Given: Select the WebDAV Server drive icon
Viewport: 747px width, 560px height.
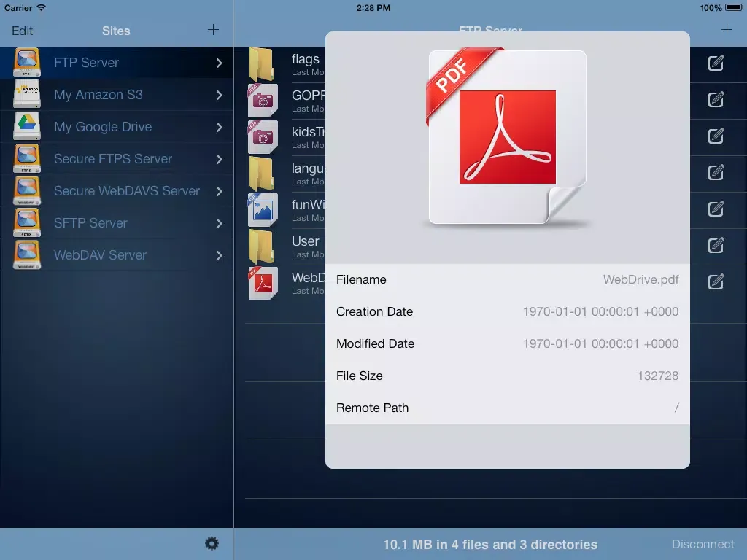Looking at the screenshot, I should click(27, 254).
